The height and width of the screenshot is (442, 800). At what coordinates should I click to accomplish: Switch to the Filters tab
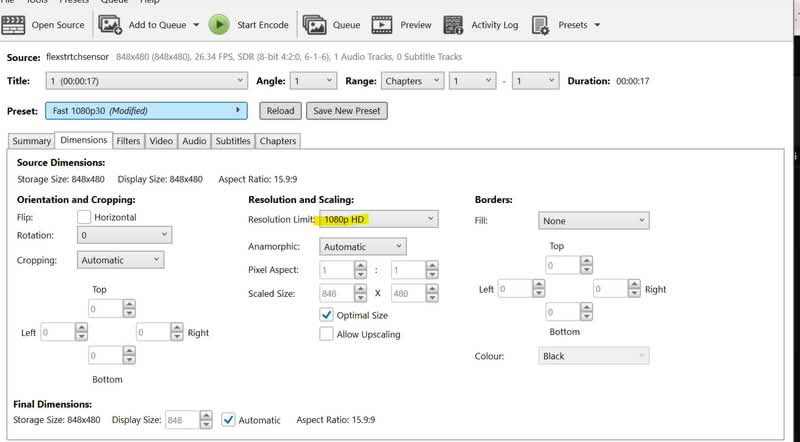(x=128, y=141)
